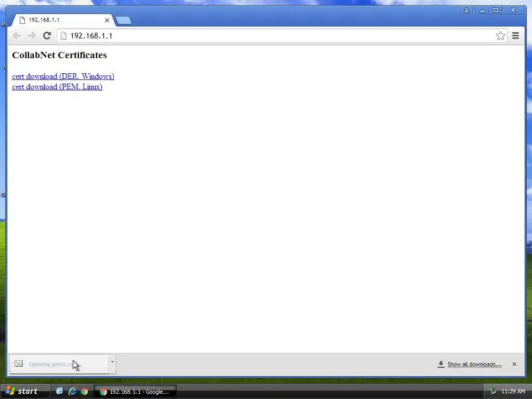Click the CollabNet Certificates heading

pyautogui.click(x=59, y=55)
